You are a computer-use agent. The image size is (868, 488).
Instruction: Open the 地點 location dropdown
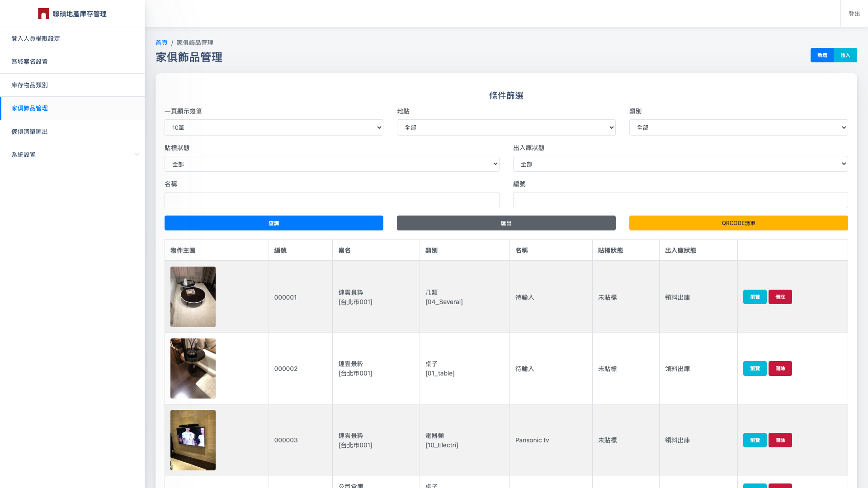tap(506, 127)
